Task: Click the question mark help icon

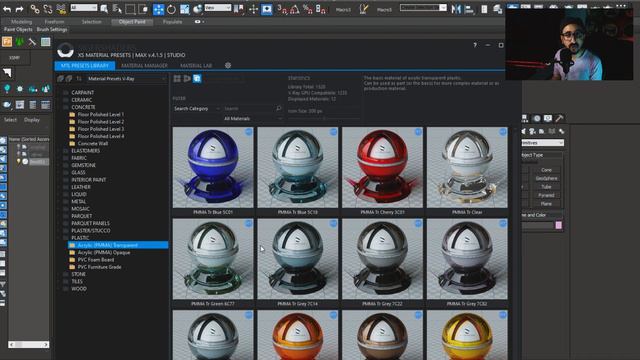Action: click(x=475, y=45)
